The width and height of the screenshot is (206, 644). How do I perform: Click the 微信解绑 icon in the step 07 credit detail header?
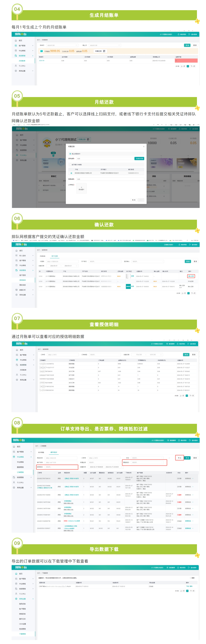click(x=167, y=344)
